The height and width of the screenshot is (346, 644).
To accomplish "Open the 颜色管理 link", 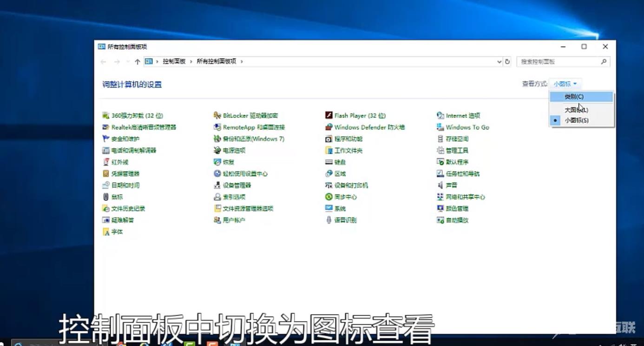I will [457, 208].
